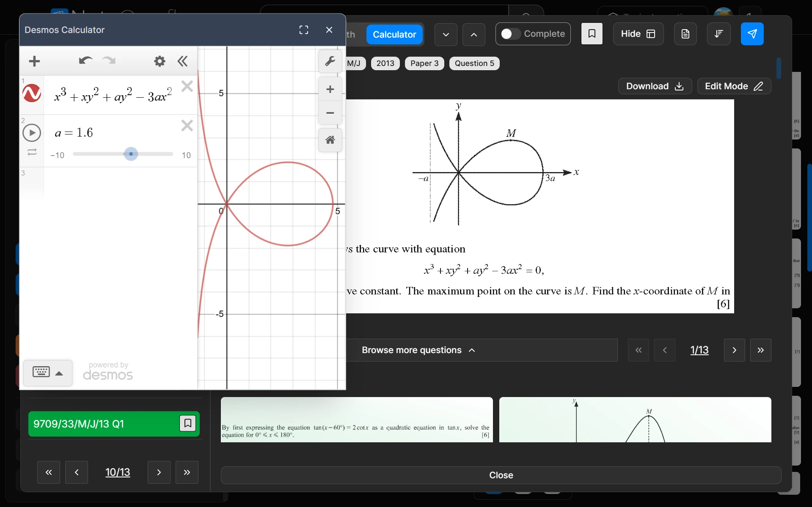
Task: Zoom out on the graph
Action: point(330,113)
